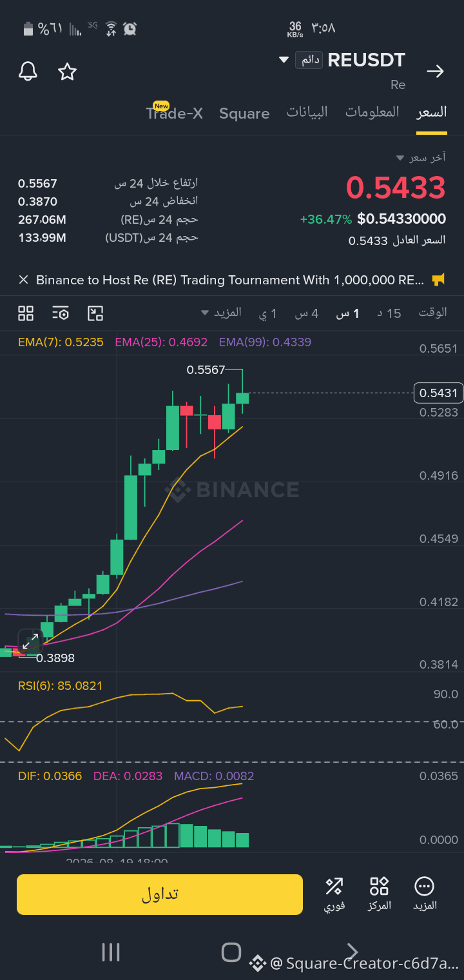
Task: Open price alert bell icon
Action: 28,72
